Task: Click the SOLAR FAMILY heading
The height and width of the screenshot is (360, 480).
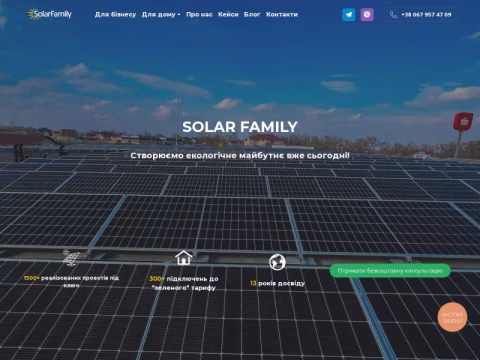Action: (240, 127)
